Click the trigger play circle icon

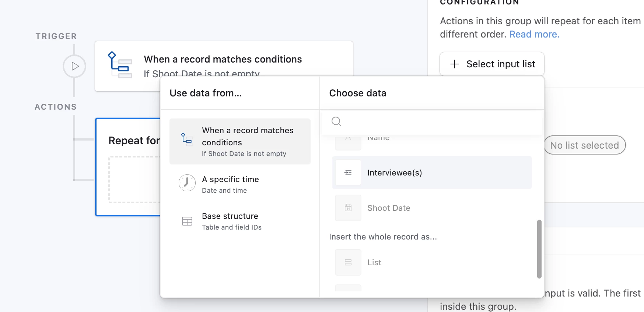74,66
